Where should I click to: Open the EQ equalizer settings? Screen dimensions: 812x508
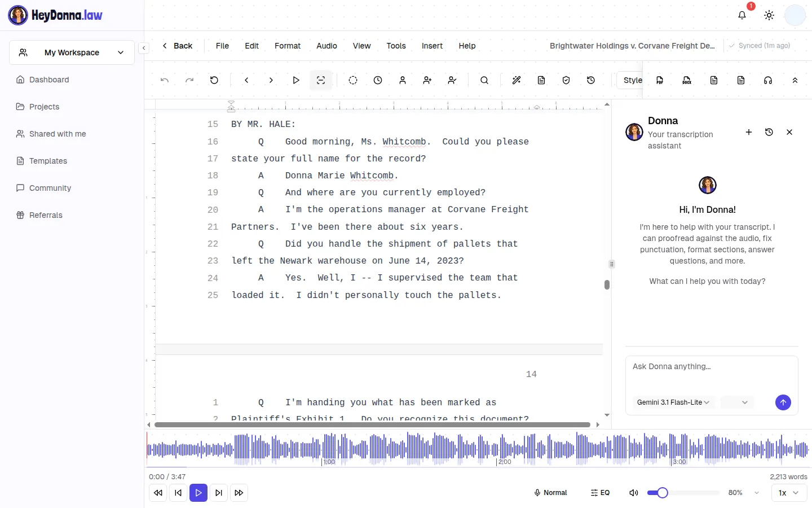(x=600, y=493)
